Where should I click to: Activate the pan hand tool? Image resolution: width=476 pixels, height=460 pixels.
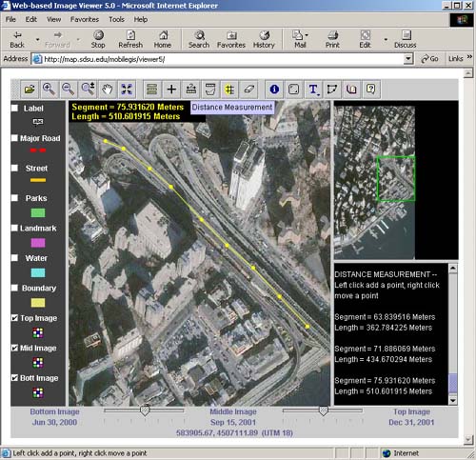pyautogui.click(x=108, y=90)
